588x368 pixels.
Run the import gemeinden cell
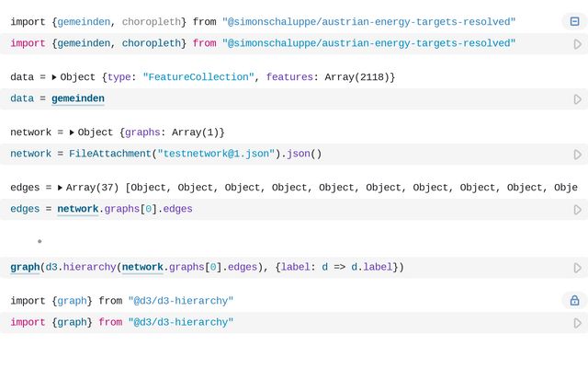pos(577,43)
